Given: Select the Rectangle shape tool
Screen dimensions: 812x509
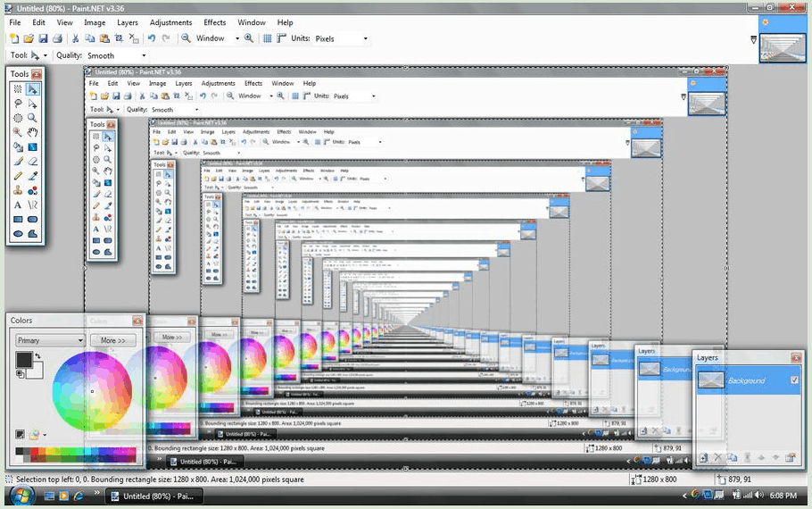Looking at the screenshot, I should (x=18, y=220).
